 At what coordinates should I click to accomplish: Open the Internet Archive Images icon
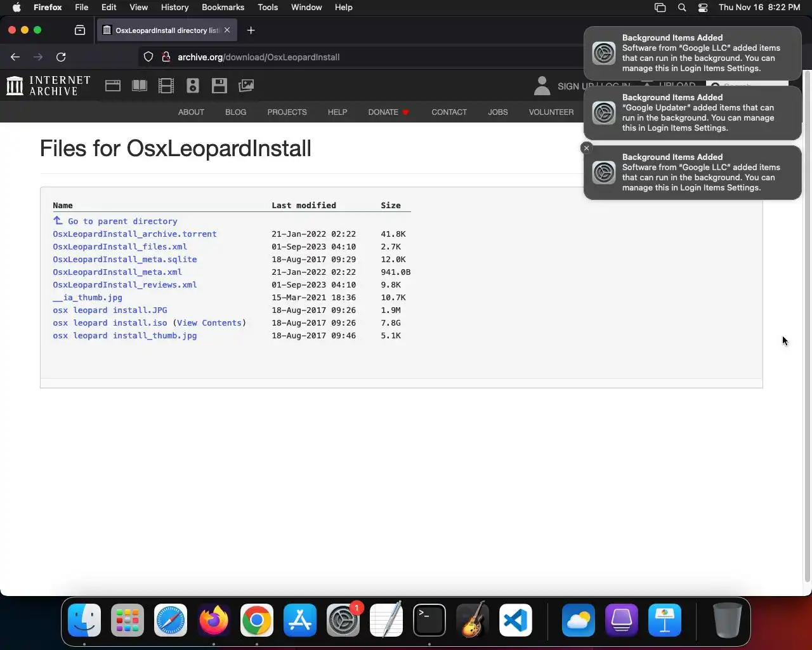tap(246, 86)
